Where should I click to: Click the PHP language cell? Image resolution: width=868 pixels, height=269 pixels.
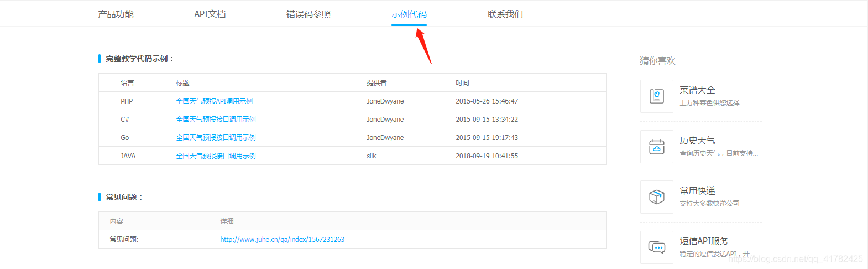(x=127, y=101)
